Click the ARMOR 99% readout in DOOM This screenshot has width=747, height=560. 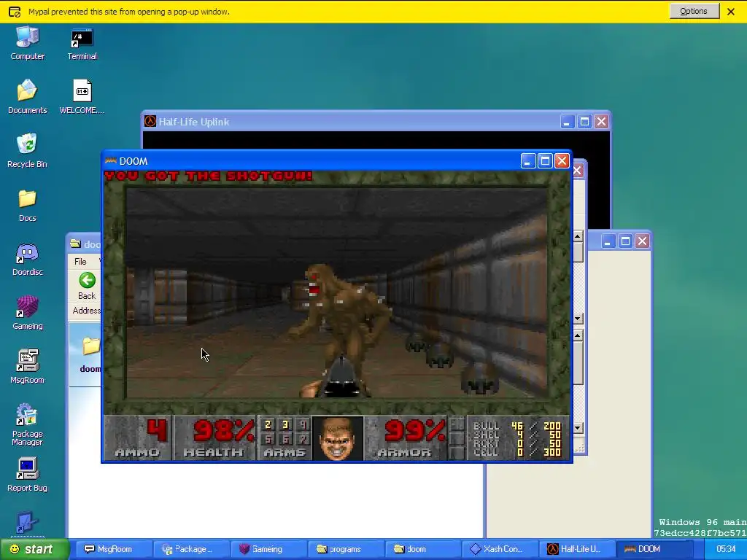pos(406,438)
